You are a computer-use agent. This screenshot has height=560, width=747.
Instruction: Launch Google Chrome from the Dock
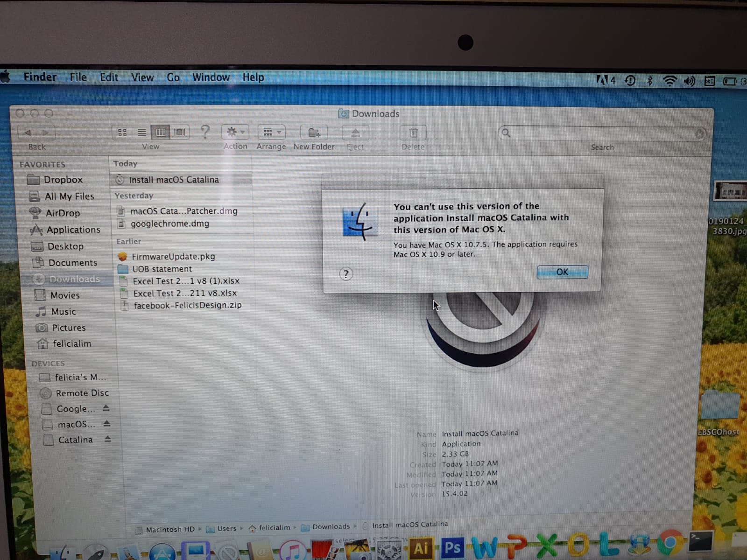670,543
